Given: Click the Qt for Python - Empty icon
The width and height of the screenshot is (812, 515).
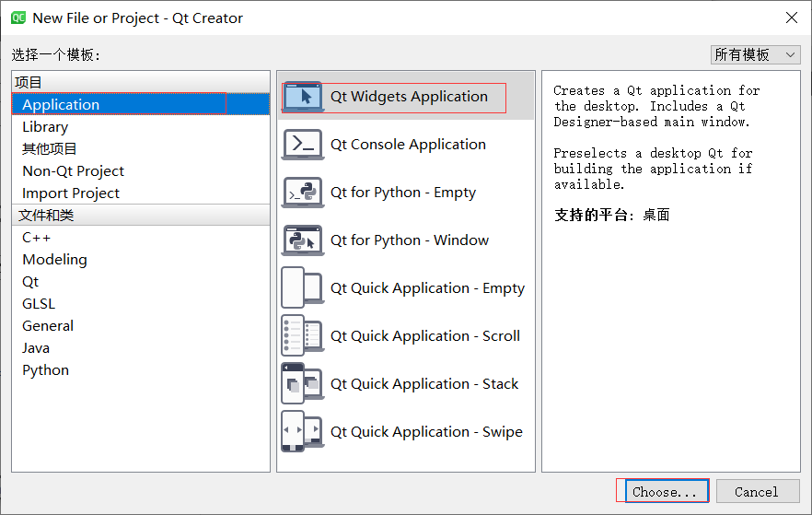Looking at the screenshot, I should pyautogui.click(x=302, y=193).
